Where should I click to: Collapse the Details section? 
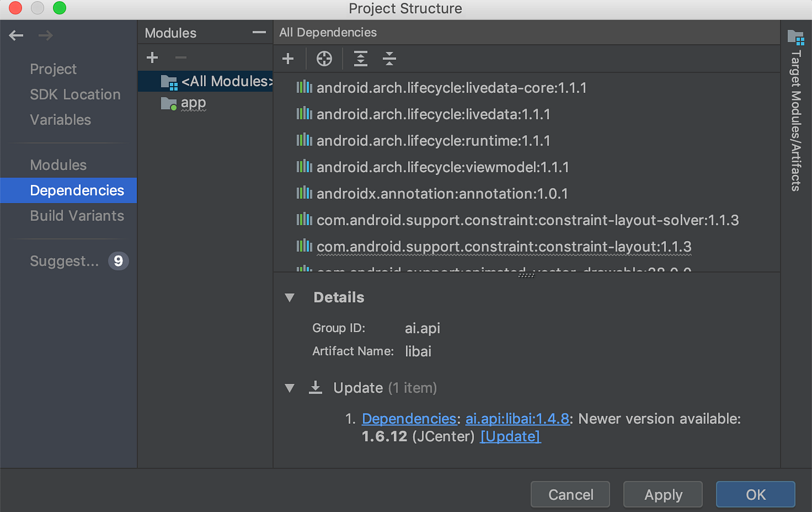290,297
